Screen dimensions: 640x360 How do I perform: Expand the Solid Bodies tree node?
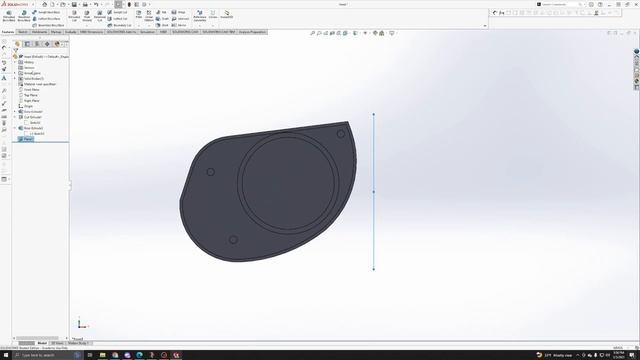coord(15,78)
